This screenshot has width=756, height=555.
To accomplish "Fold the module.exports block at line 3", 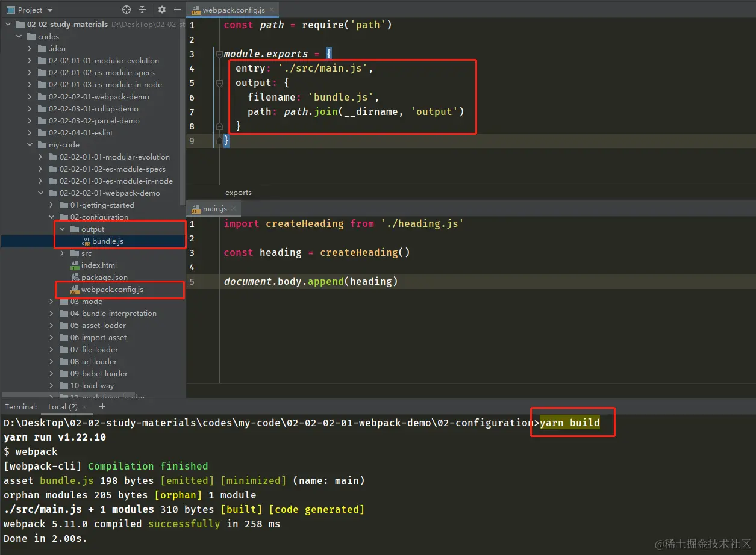I will (x=219, y=54).
